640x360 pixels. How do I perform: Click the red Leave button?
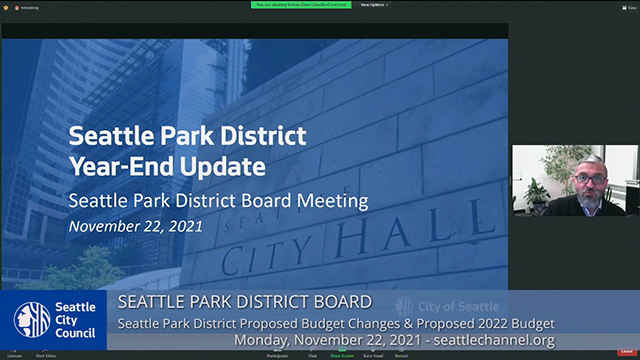pyautogui.click(x=627, y=352)
